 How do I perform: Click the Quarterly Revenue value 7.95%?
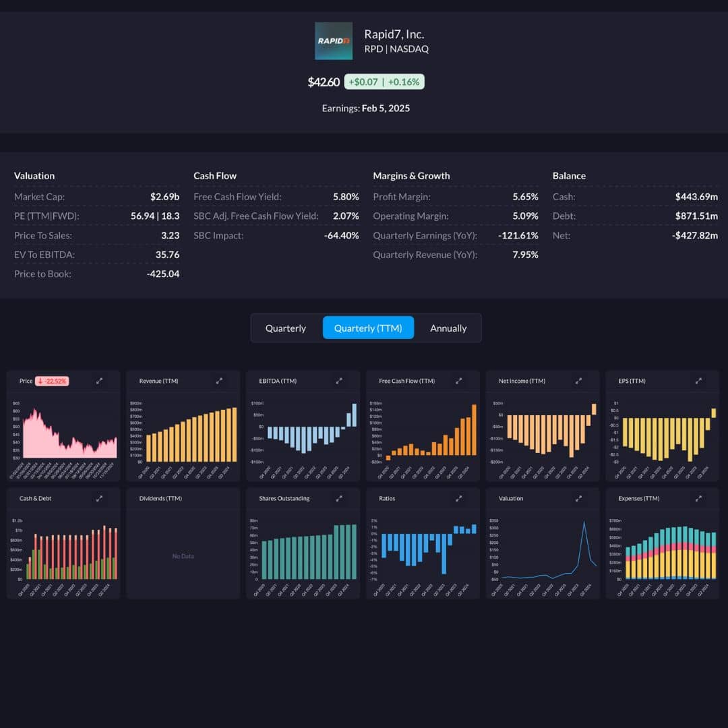526,255
